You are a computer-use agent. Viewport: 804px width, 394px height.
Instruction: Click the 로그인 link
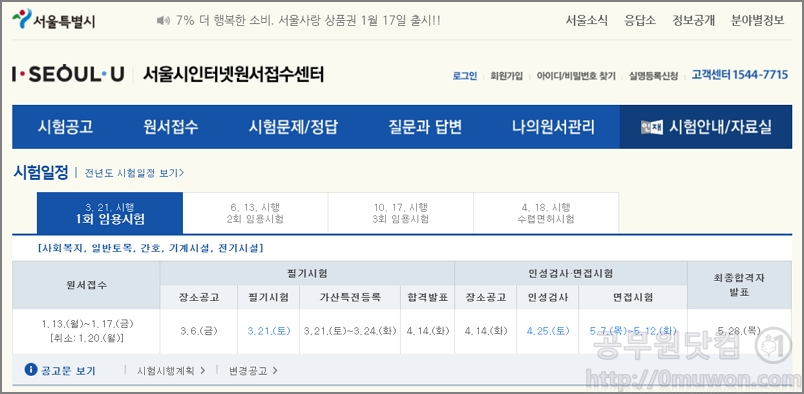[x=465, y=76]
